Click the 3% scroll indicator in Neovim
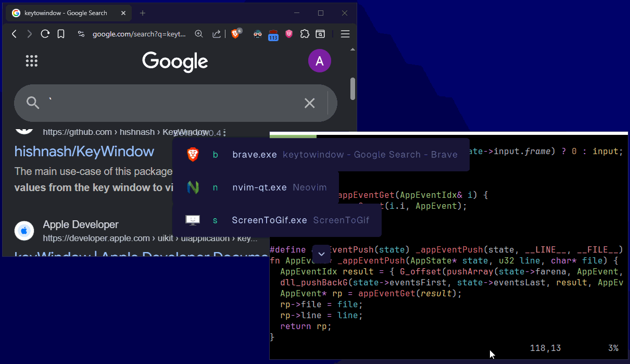This screenshot has height=364, width=630. pyautogui.click(x=613, y=348)
